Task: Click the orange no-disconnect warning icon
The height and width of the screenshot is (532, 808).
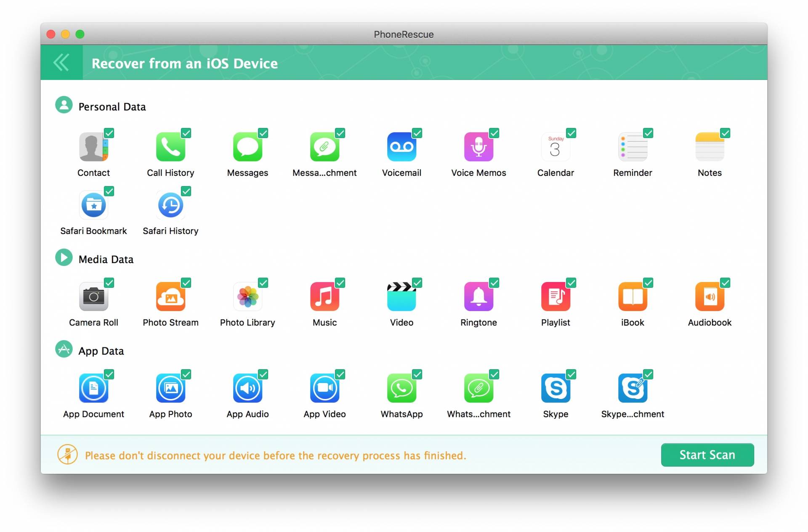Action: pyautogui.click(x=67, y=455)
